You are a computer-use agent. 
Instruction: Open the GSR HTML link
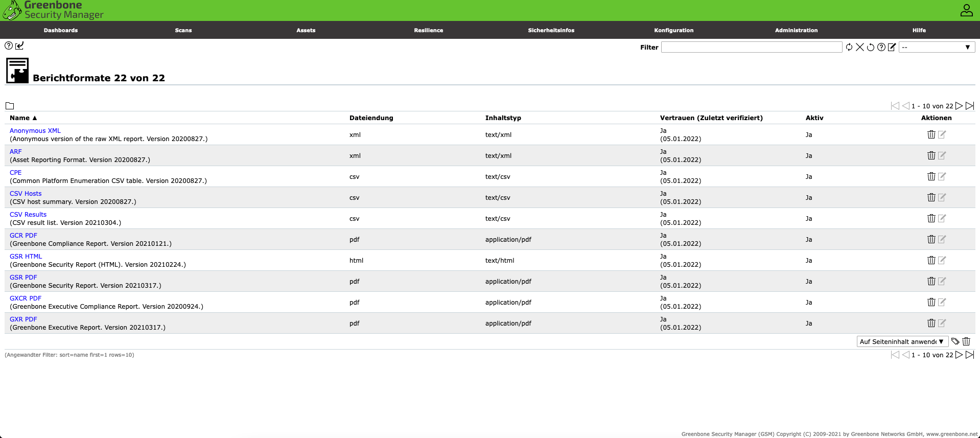[26, 257]
